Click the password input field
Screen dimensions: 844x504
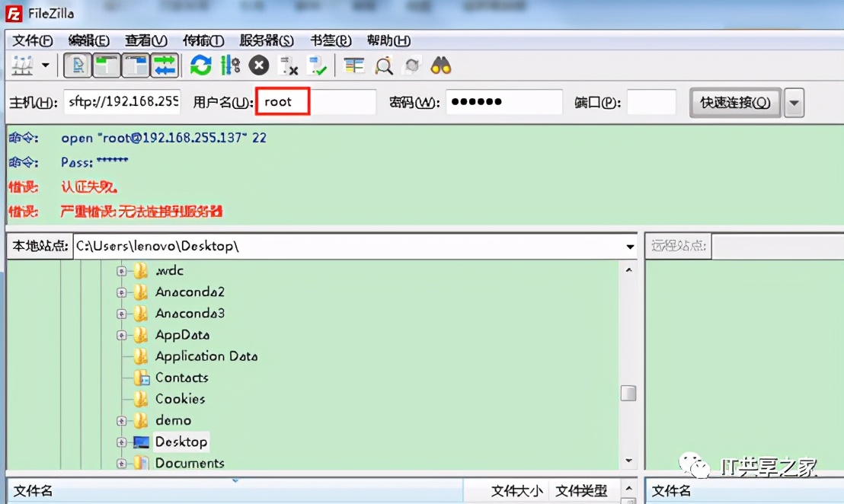[504, 102]
